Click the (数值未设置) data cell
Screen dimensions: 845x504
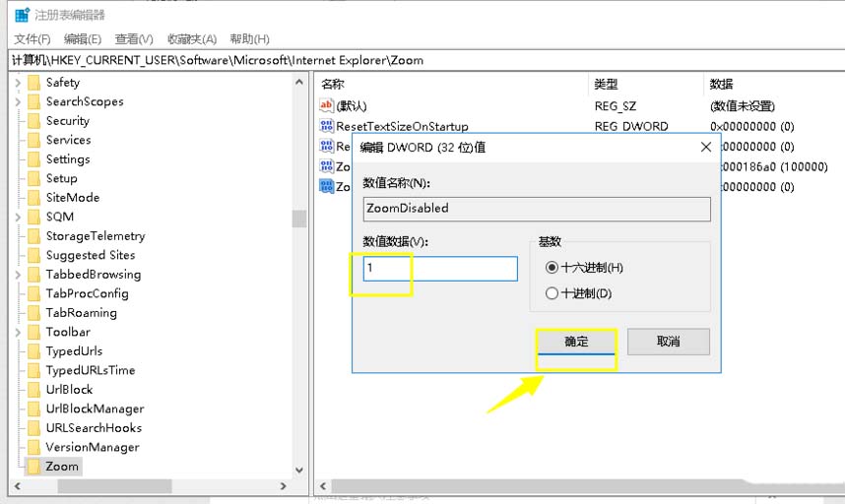point(743,106)
